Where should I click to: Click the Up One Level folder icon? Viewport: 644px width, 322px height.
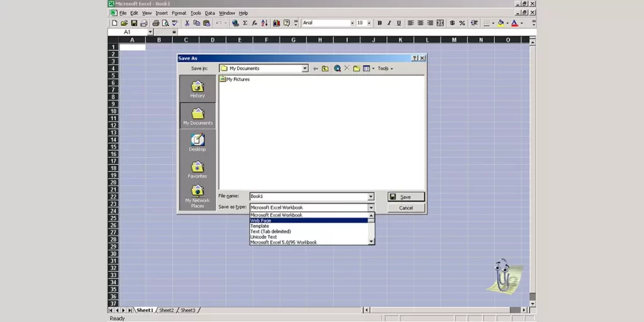325,69
